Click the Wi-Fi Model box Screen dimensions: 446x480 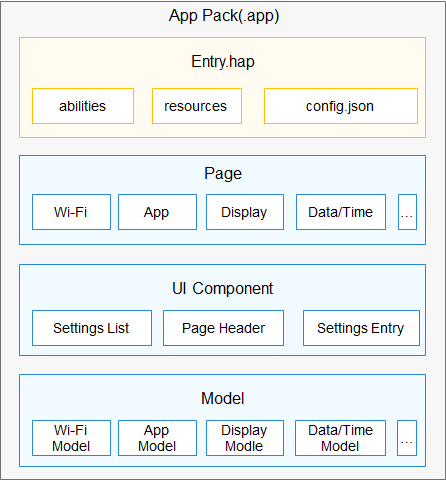pyautogui.click(x=71, y=438)
